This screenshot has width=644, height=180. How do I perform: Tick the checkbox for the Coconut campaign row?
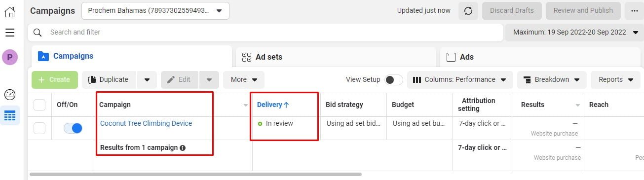click(x=39, y=128)
